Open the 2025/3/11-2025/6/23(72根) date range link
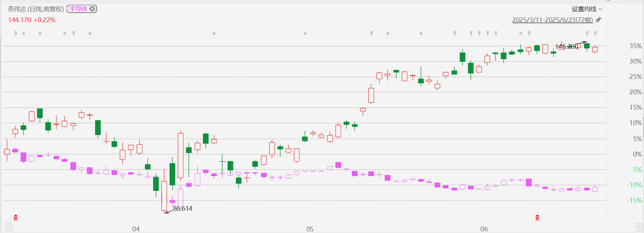This screenshot has height=233, width=644. point(552,20)
